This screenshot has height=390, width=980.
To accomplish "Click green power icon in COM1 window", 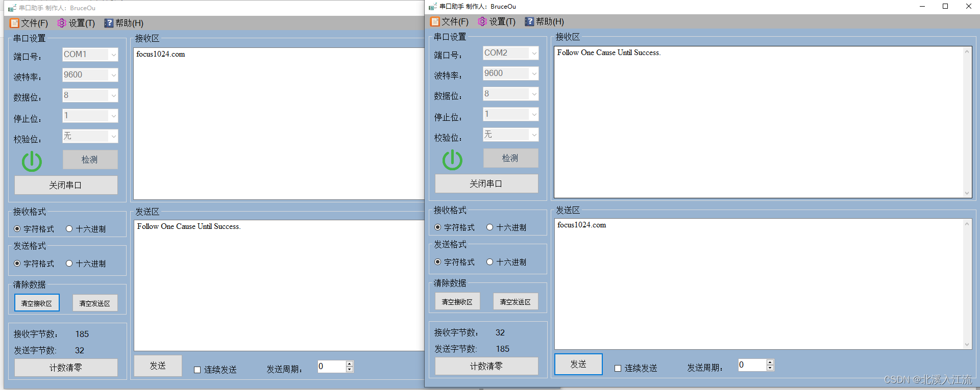I will coord(32,161).
